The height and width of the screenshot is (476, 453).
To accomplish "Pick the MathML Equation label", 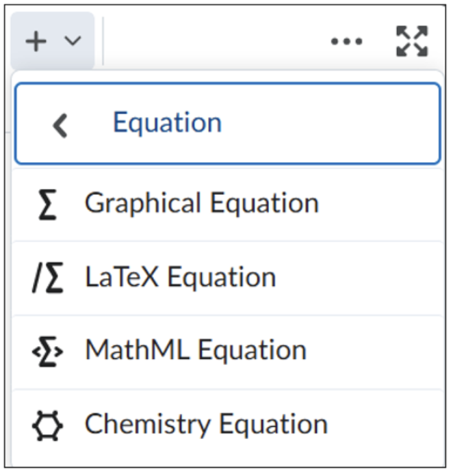I will [196, 351].
